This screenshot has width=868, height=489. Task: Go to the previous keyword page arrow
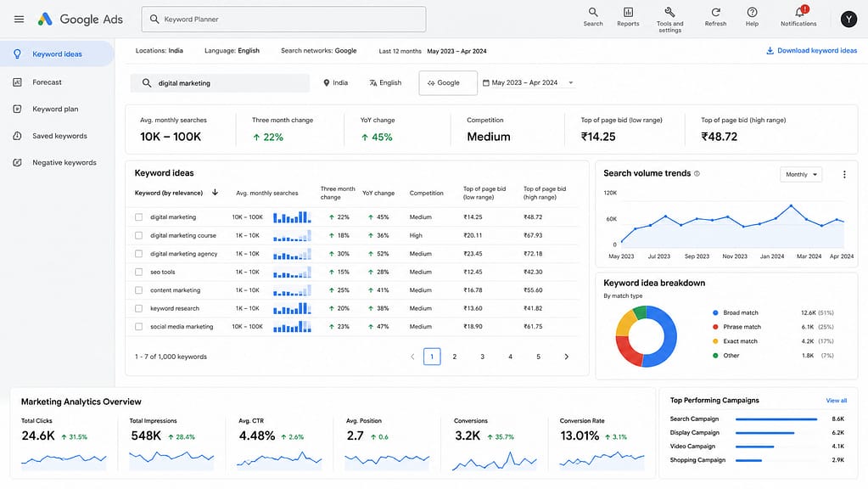click(x=412, y=357)
